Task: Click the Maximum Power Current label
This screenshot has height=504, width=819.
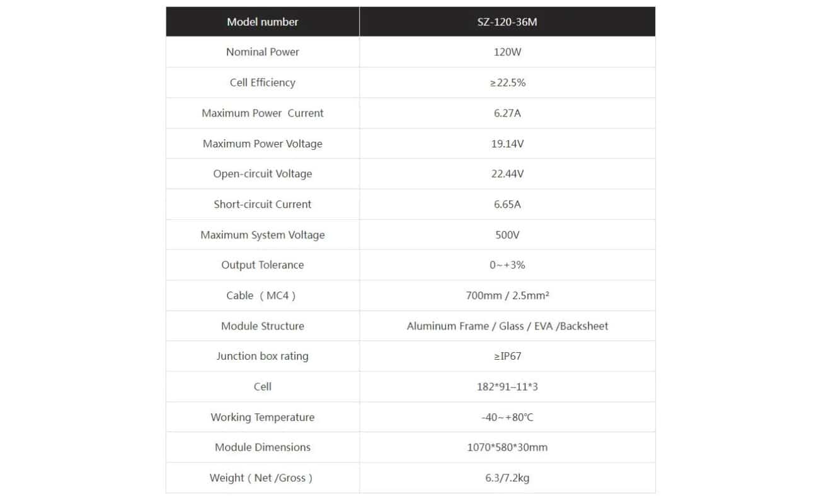Action: (263, 113)
